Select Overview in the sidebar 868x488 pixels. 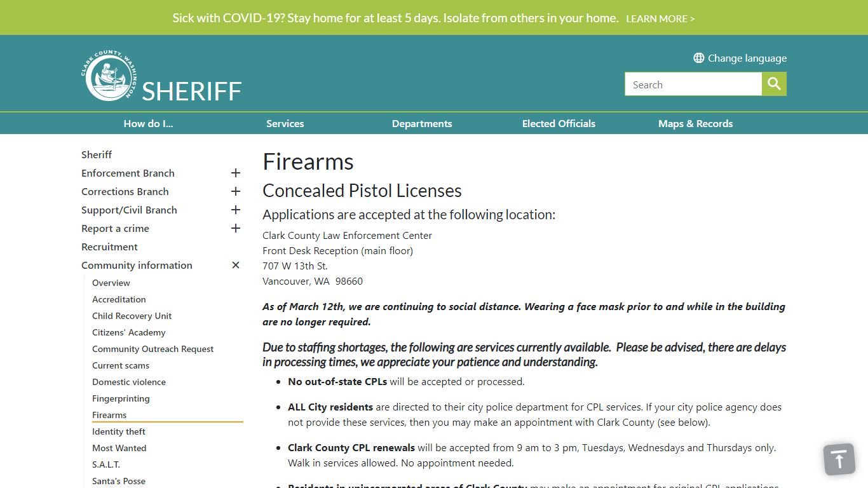111,283
